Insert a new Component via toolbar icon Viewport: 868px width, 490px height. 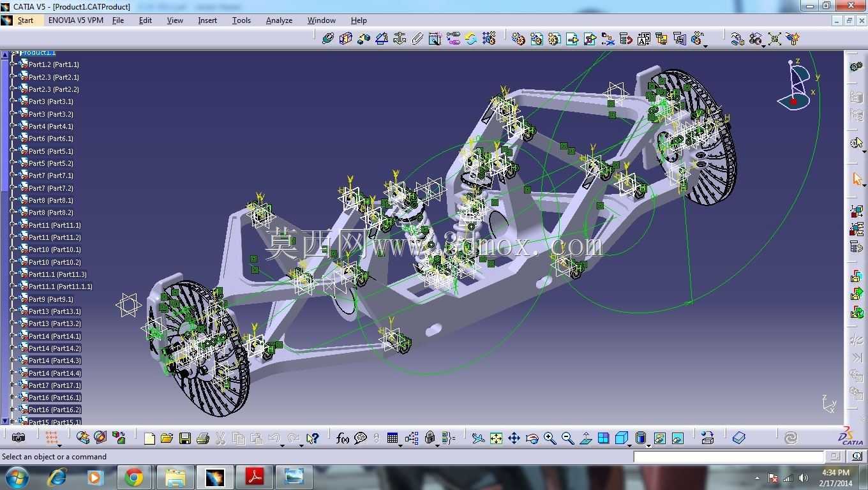coord(518,39)
